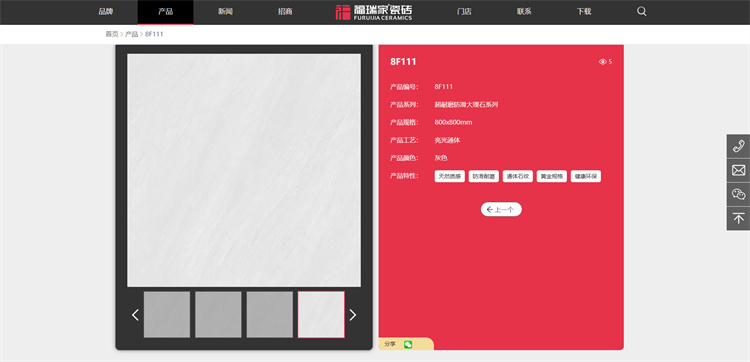The image size is (750, 362).
Task: Click the 黄金规格 feature tag
Action: pos(551,176)
